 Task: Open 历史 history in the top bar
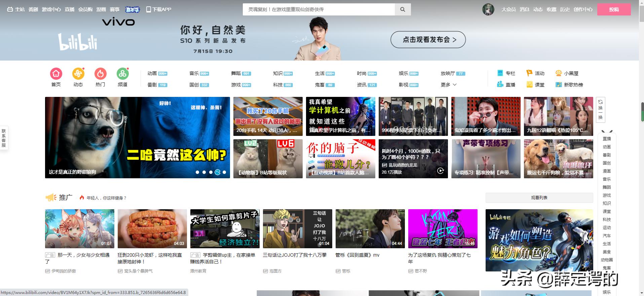[565, 9]
